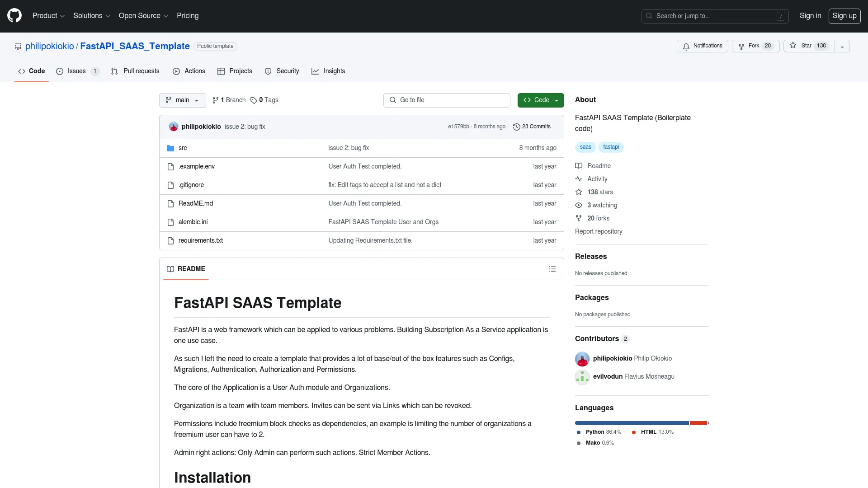The width and height of the screenshot is (868, 488).
Task: Open the src folder
Action: coord(183,147)
